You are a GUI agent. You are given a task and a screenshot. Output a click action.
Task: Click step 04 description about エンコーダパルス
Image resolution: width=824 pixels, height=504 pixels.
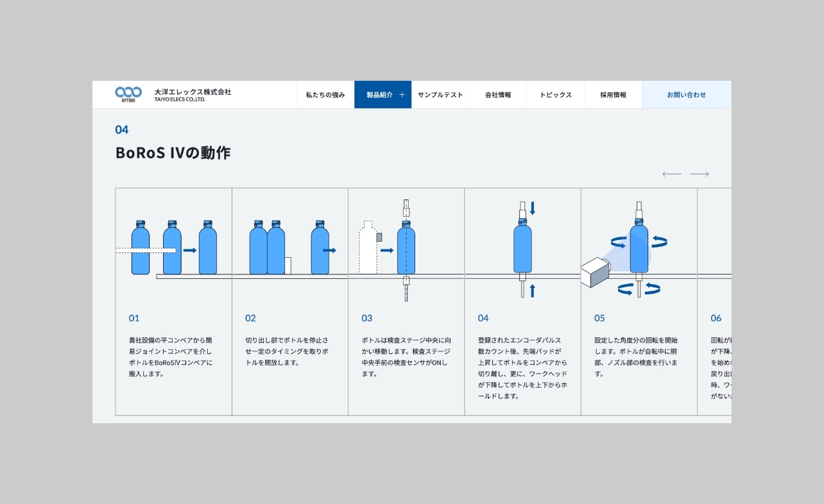pyautogui.click(x=522, y=368)
